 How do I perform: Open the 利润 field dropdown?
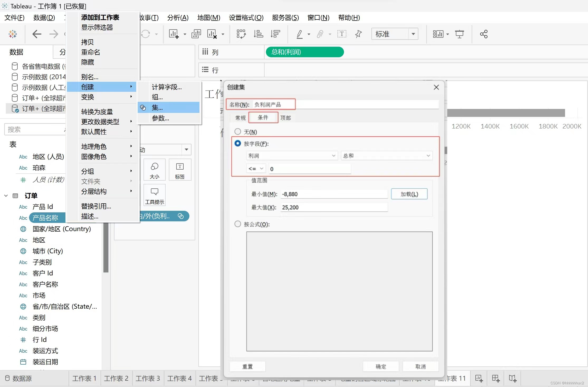coord(291,156)
